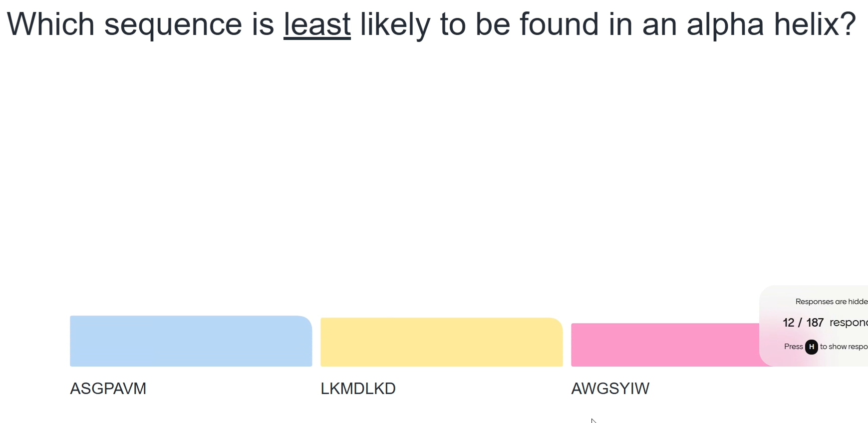This screenshot has width=868, height=423.
Task: Click the black H key icon
Action: point(812,347)
